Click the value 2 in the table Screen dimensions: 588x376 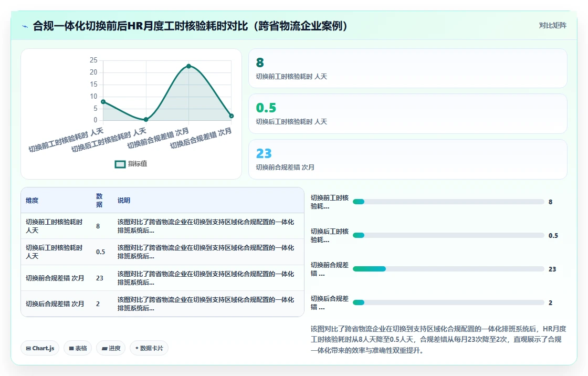pyautogui.click(x=98, y=304)
